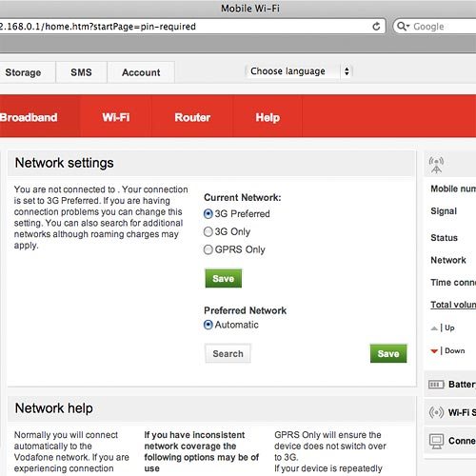
Task: Open the Wi-Fi tab in red navigation
Action: pyautogui.click(x=116, y=117)
